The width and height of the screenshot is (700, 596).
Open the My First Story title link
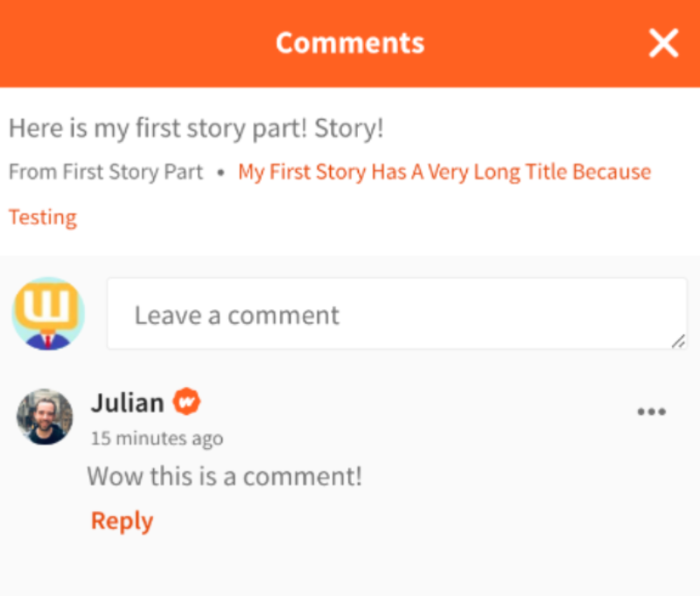click(x=444, y=172)
